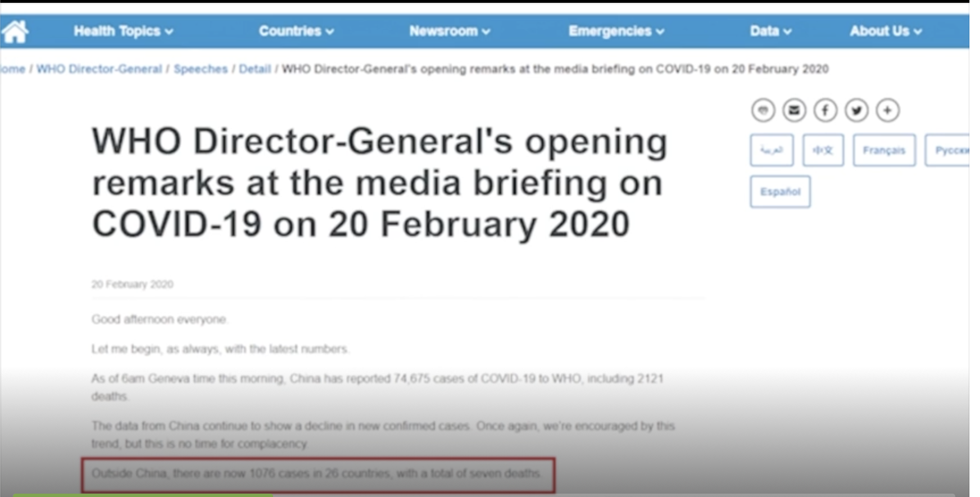Open the Speeches breadcrumb link
The width and height of the screenshot is (980, 497).
coord(201,69)
